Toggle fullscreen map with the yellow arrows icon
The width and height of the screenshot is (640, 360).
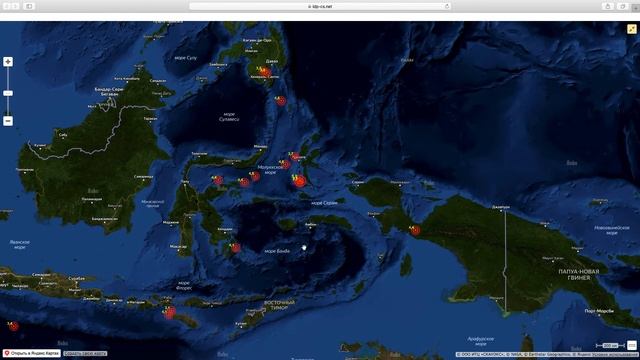pos(631,29)
